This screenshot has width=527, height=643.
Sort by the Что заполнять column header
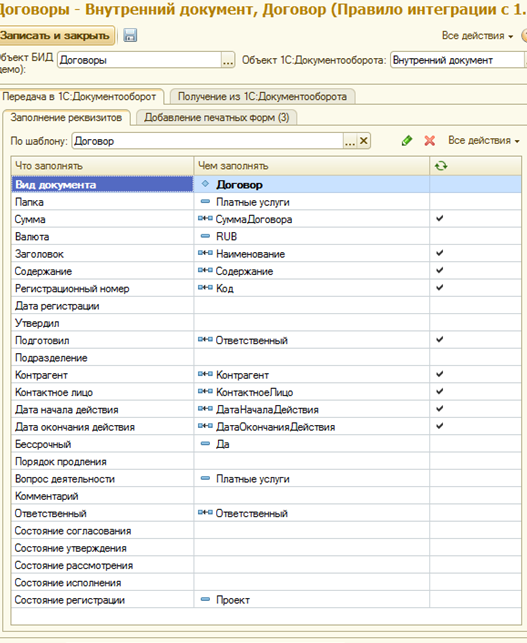coord(102,166)
